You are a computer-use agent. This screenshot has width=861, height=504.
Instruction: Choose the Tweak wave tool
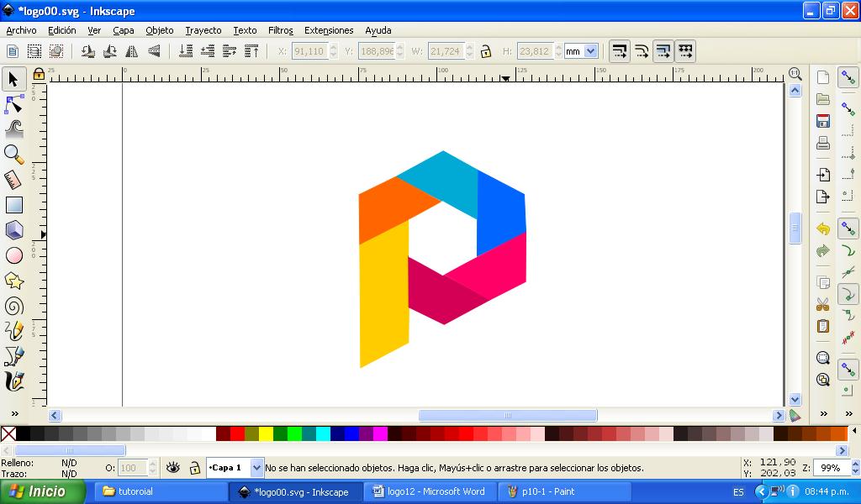point(13,129)
